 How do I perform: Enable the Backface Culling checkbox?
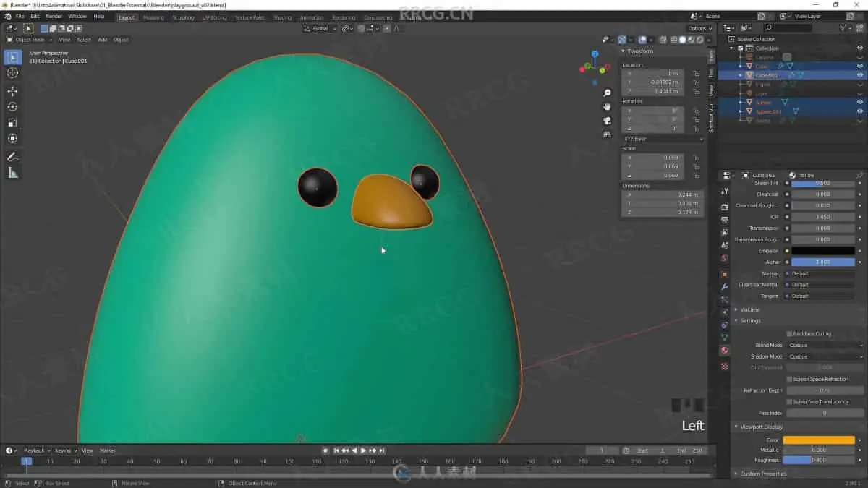coord(789,334)
